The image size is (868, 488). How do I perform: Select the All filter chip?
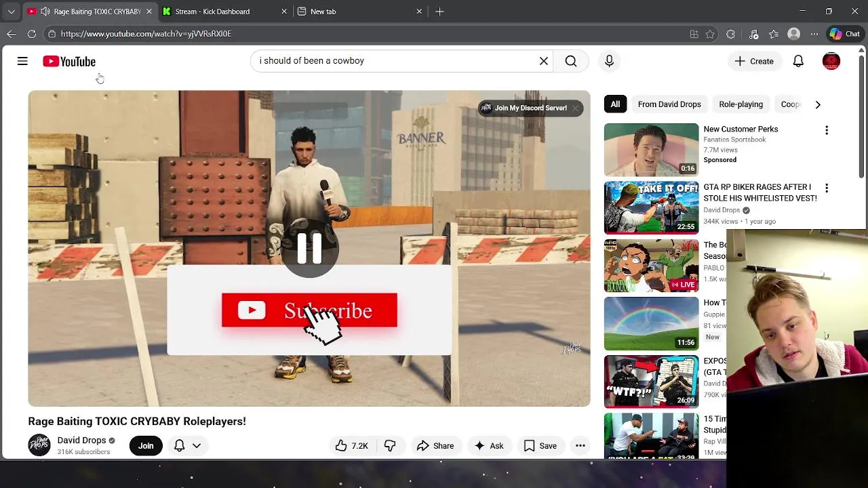click(615, 104)
